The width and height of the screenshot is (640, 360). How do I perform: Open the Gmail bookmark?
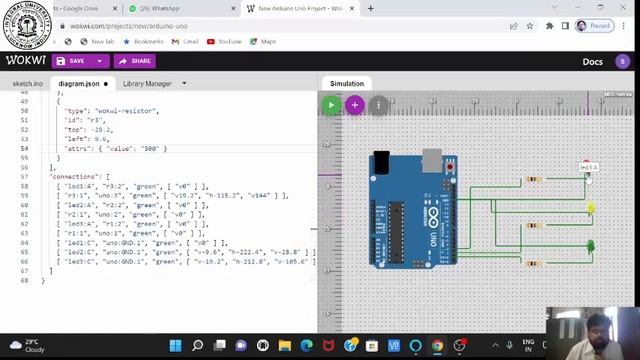point(185,42)
